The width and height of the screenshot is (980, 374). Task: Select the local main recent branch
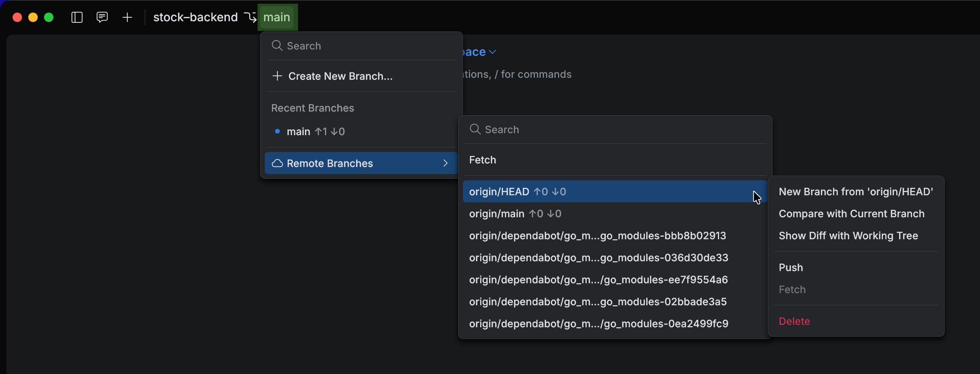pyautogui.click(x=299, y=132)
